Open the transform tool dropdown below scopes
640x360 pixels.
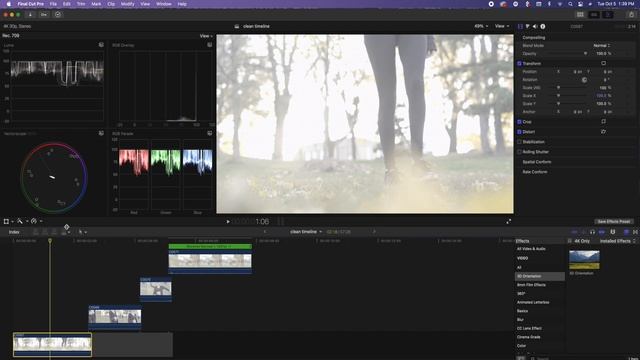click(9, 221)
